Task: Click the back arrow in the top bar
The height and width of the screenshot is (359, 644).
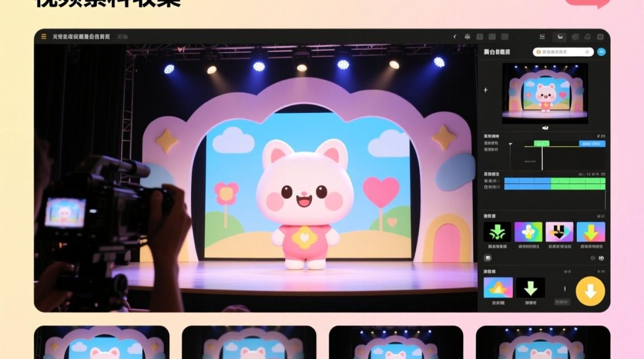Action: [x=454, y=37]
